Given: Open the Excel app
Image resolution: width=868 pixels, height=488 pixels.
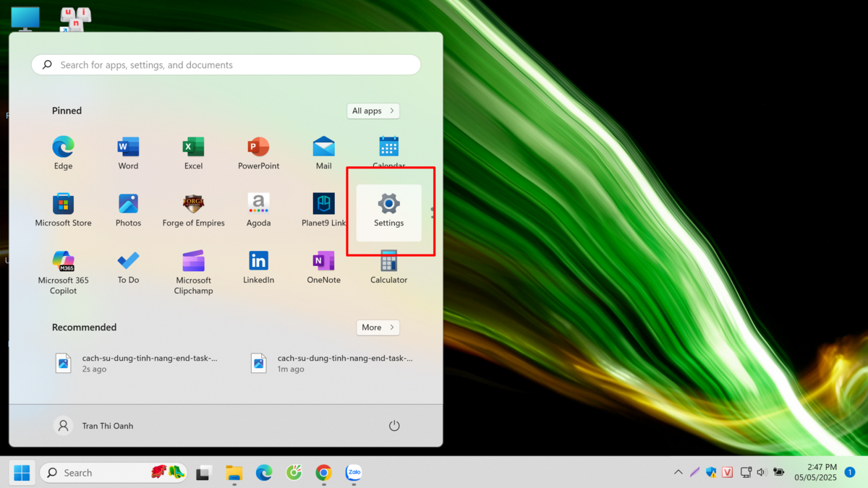Looking at the screenshot, I should [193, 153].
